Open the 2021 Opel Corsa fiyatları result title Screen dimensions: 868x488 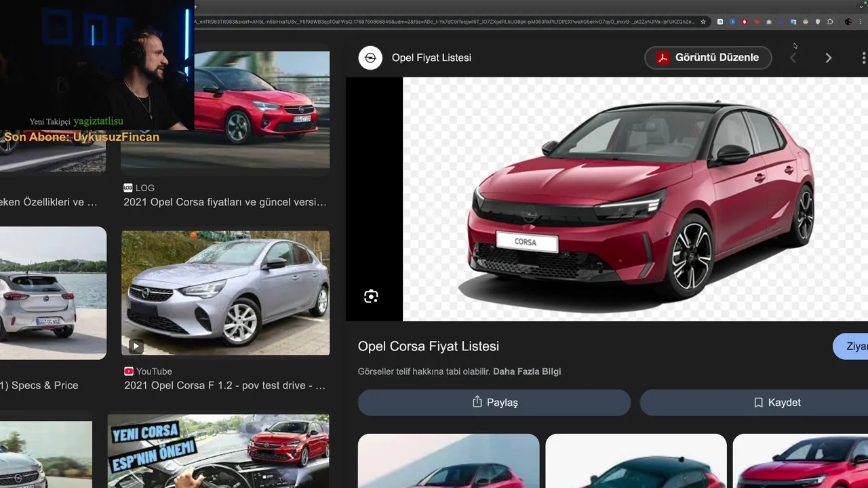coord(225,202)
